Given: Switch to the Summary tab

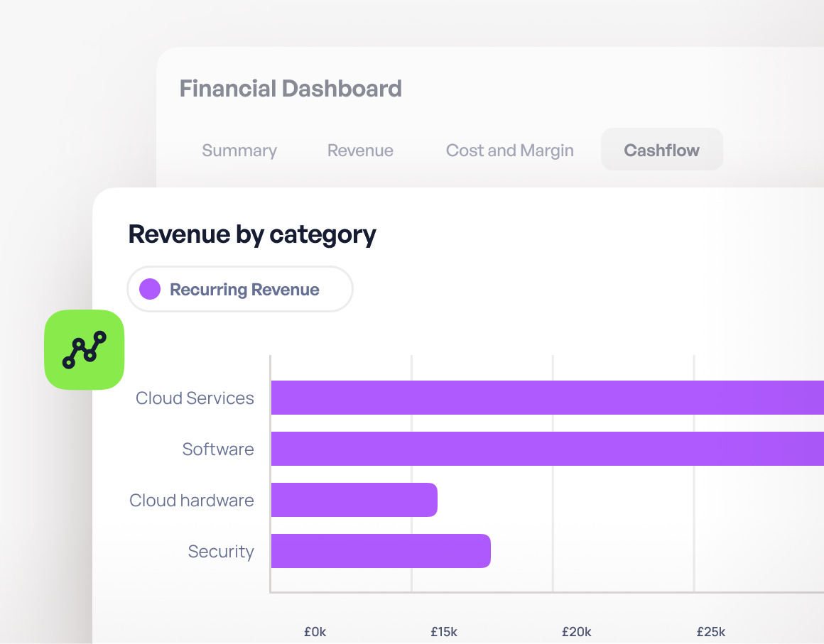Looking at the screenshot, I should click(x=239, y=151).
